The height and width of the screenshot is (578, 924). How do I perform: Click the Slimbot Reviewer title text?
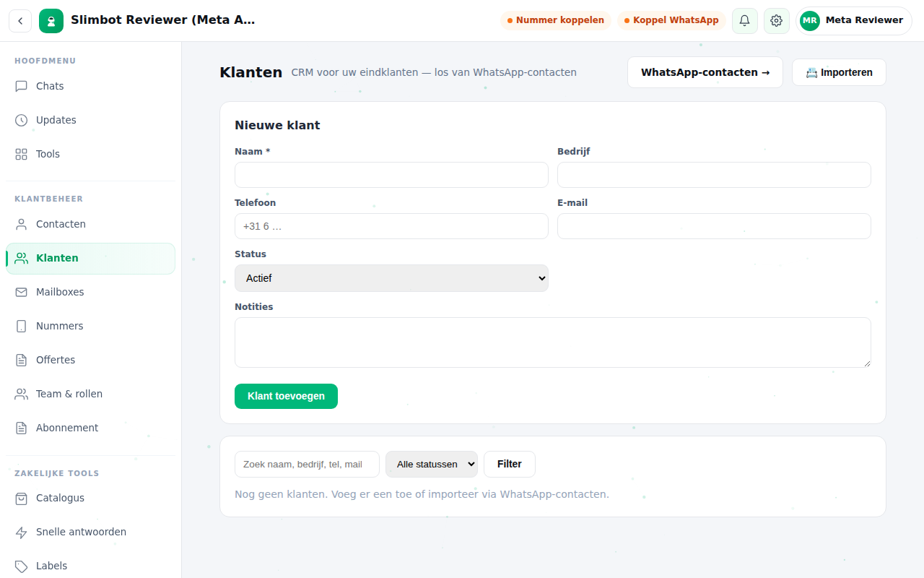tap(163, 20)
